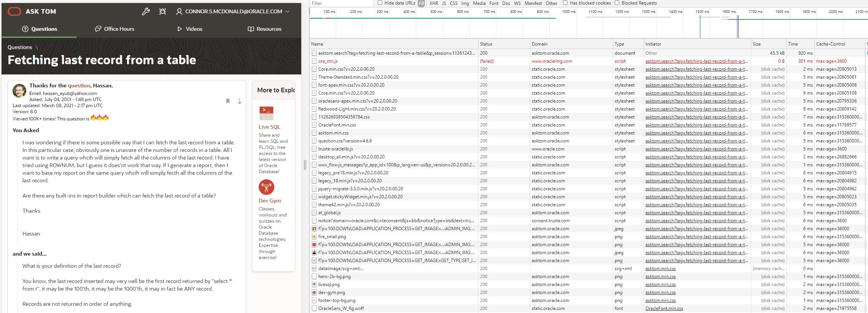Image resolution: width=868 pixels, height=313 pixels.
Task: Enable Has blocked cookies checkbox
Action: coord(565,3)
